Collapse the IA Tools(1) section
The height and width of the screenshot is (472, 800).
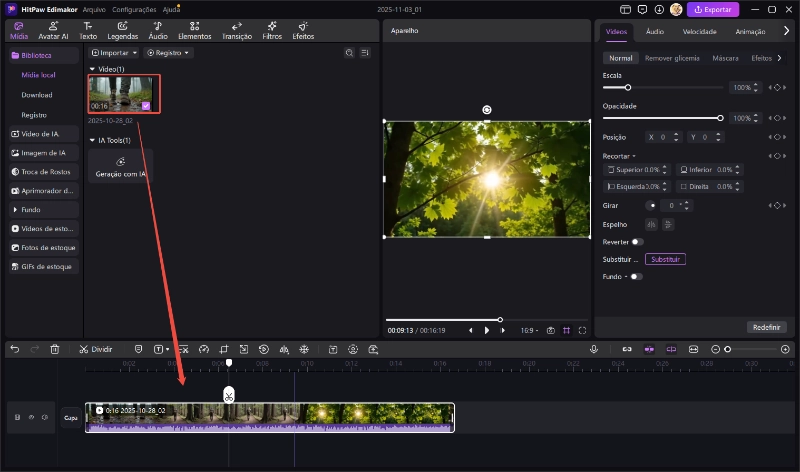92,140
